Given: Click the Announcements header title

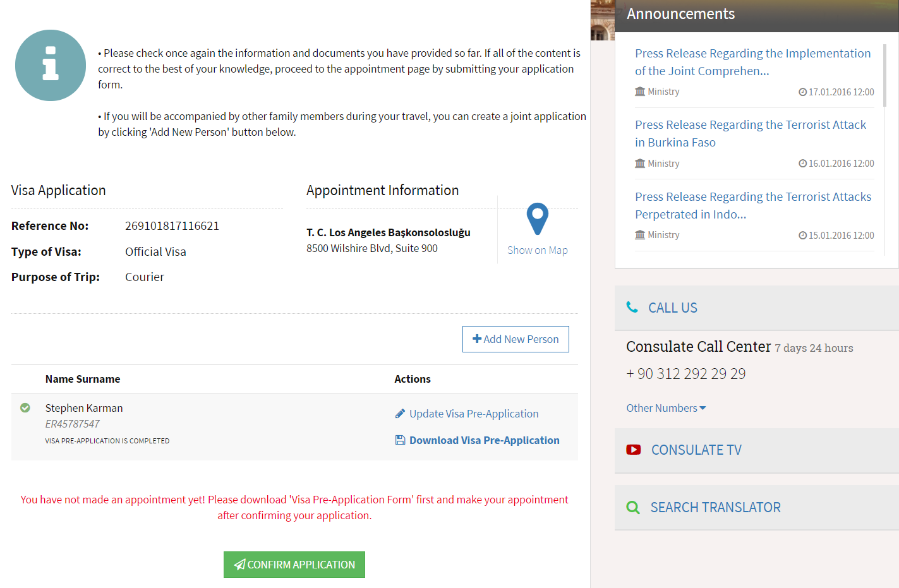Looking at the screenshot, I should click(680, 14).
